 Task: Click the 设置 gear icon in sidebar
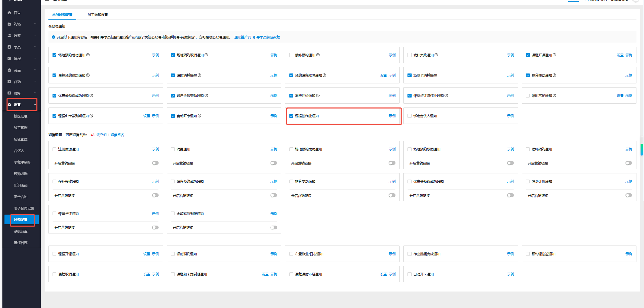9,105
